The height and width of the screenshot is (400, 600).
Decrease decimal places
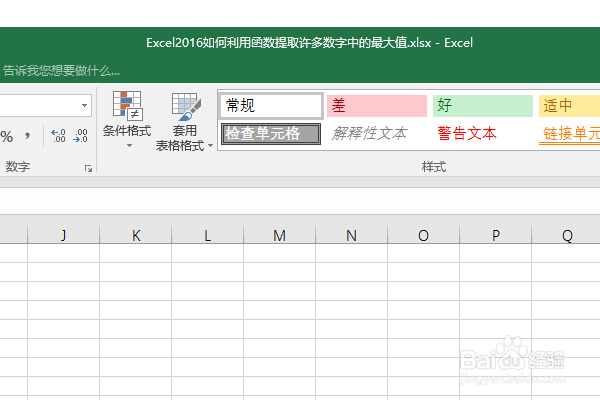[x=80, y=136]
